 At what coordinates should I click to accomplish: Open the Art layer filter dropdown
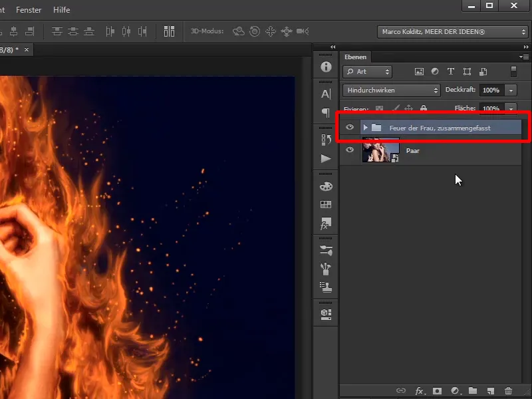tap(368, 72)
